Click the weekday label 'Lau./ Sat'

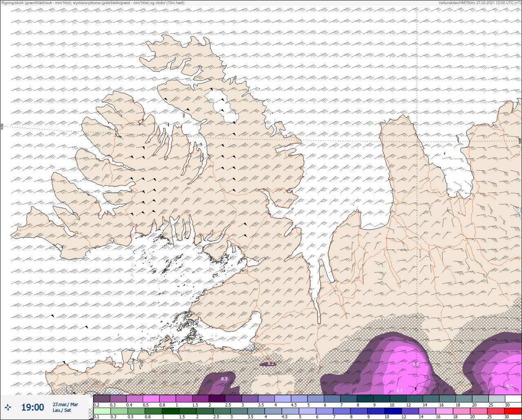pos(62,410)
